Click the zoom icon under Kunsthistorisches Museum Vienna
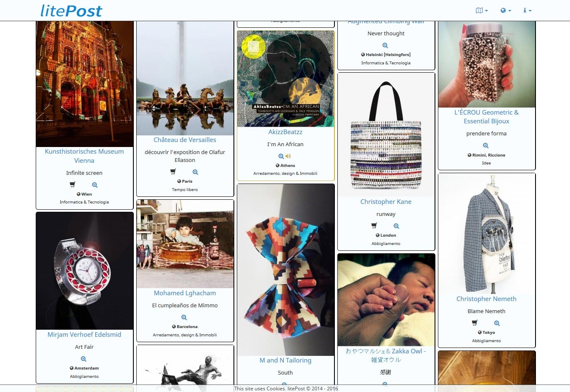570x392 pixels. click(95, 185)
